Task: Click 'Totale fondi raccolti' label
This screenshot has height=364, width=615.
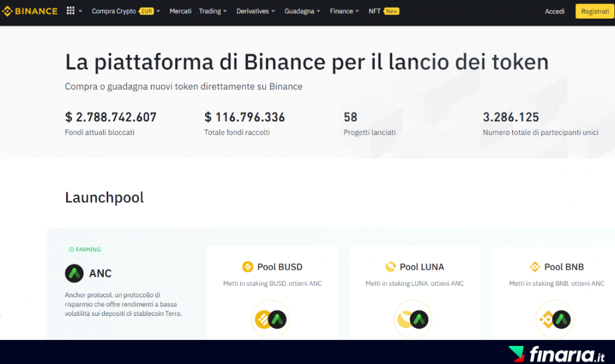Action: (x=237, y=132)
